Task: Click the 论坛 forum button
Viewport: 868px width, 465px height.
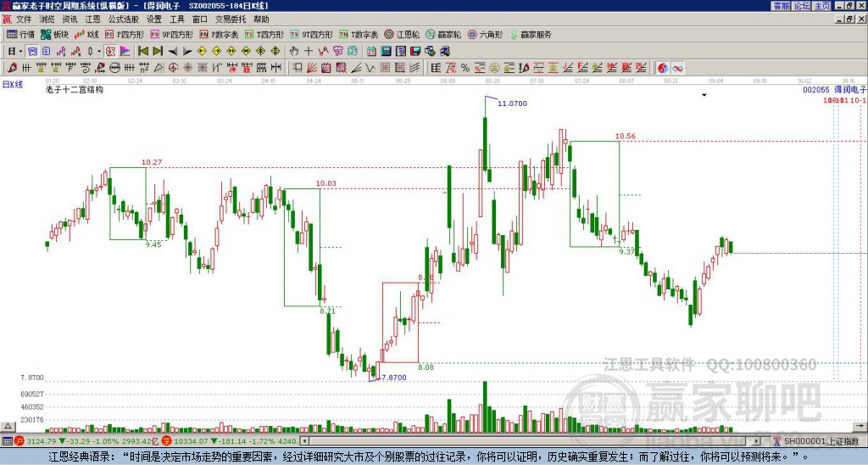Action: tap(802, 6)
